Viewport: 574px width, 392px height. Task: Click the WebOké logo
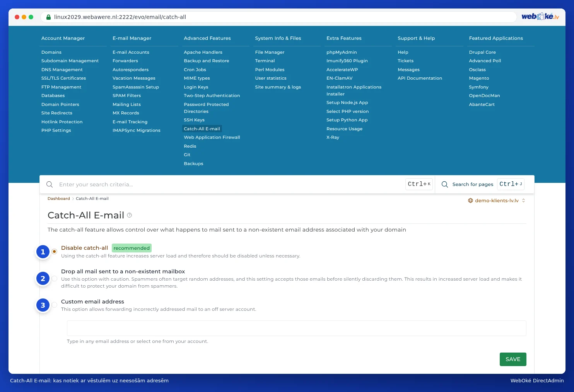point(540,17)
